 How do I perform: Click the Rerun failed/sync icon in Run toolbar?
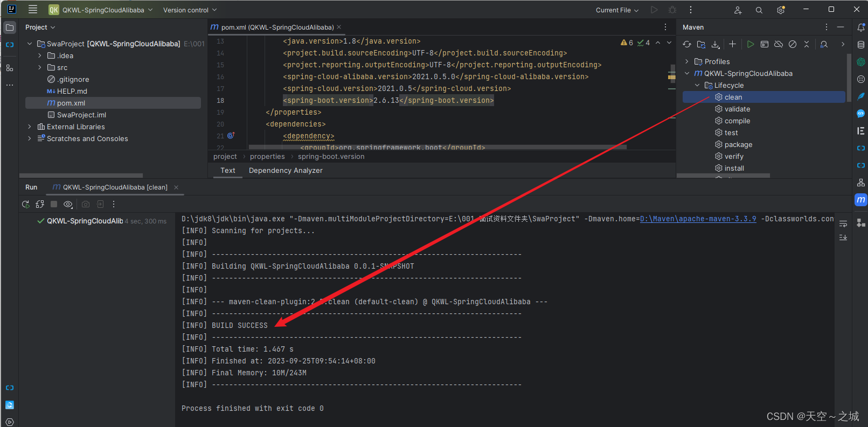click(x=40, y=204)
